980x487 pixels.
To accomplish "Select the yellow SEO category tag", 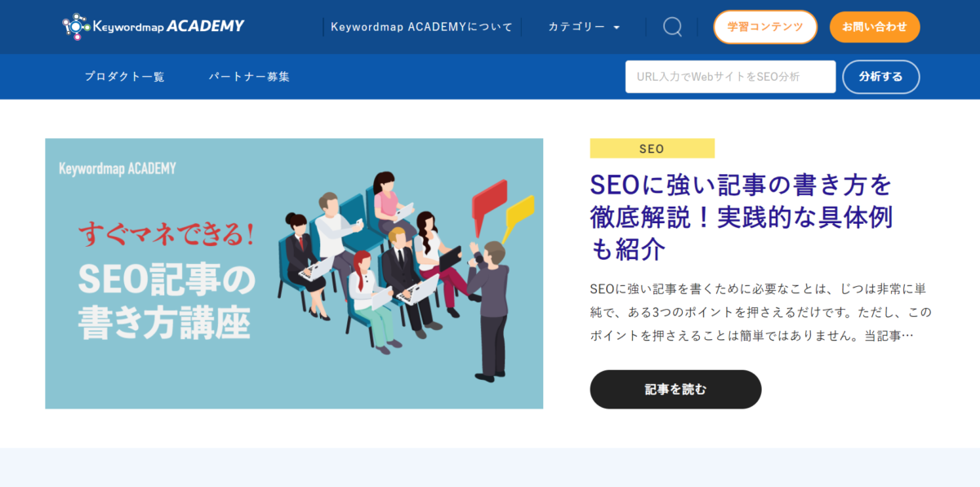I will pos(652,149).
